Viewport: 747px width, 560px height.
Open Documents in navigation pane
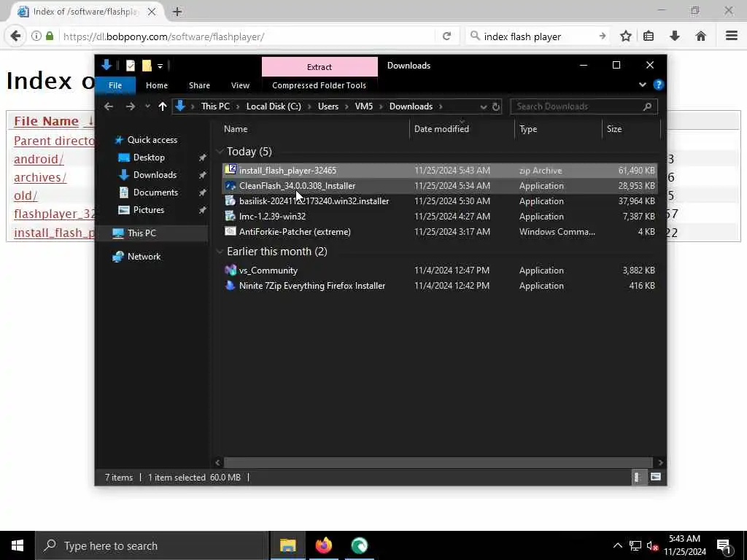(155, 192)
